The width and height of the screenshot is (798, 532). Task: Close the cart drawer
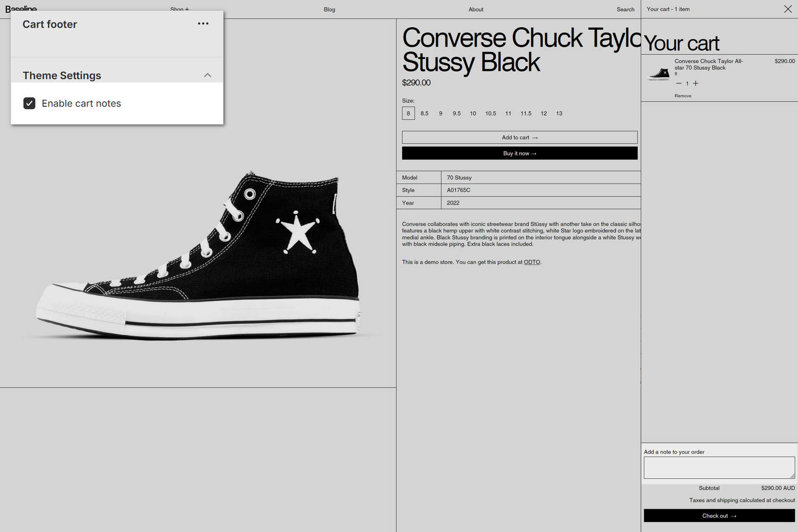pyautogui.click(x=787, y=9)
